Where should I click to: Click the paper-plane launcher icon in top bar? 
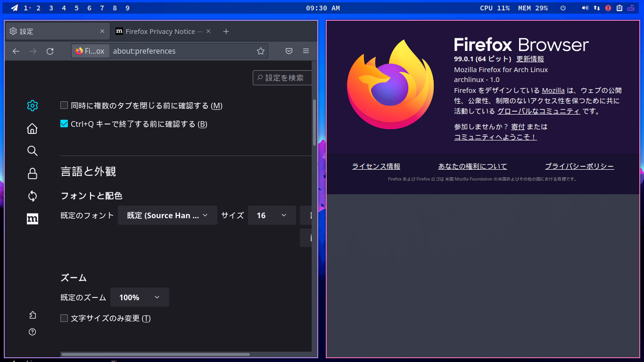coord(15,8)
